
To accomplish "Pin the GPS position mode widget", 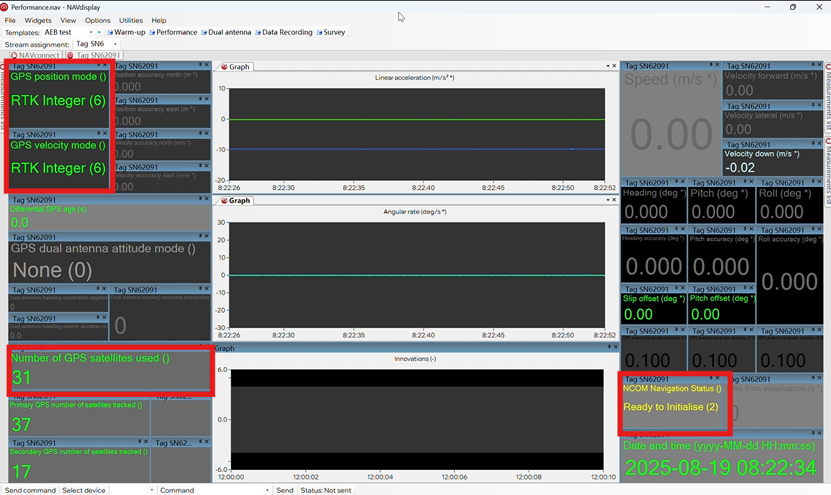I will [x=99, y=65].
